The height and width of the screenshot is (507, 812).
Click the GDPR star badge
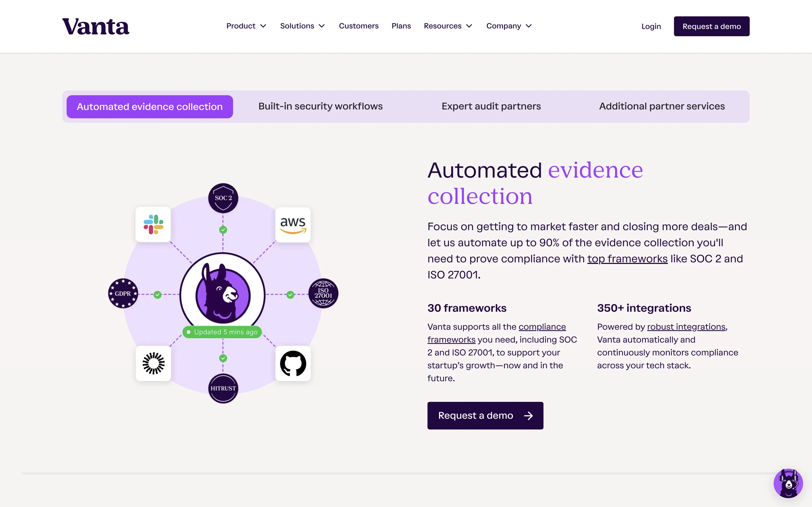click(123, 293)
